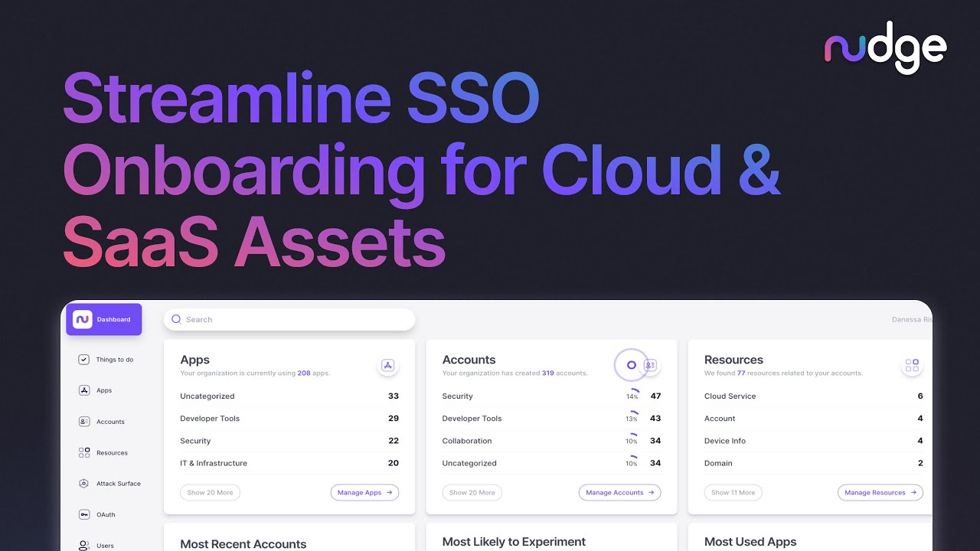980x551 pixels.
Task: Click the search magnifier icon
Action: [x=176, y=319]
